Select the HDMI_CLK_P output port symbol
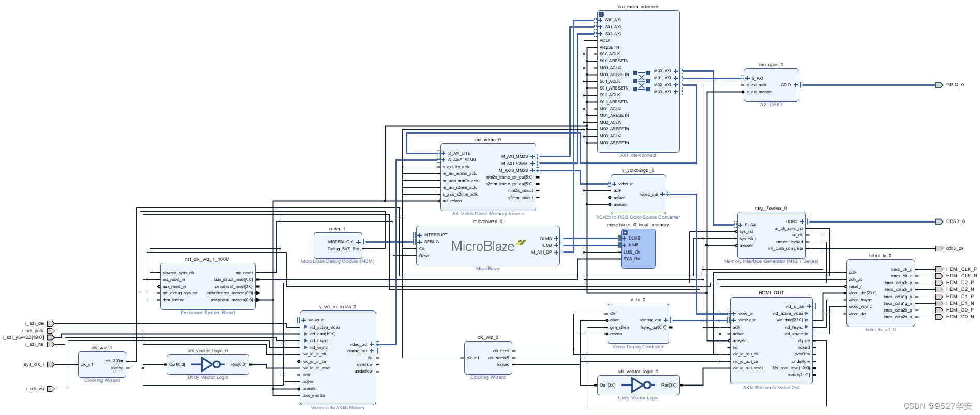 (939, 269)
